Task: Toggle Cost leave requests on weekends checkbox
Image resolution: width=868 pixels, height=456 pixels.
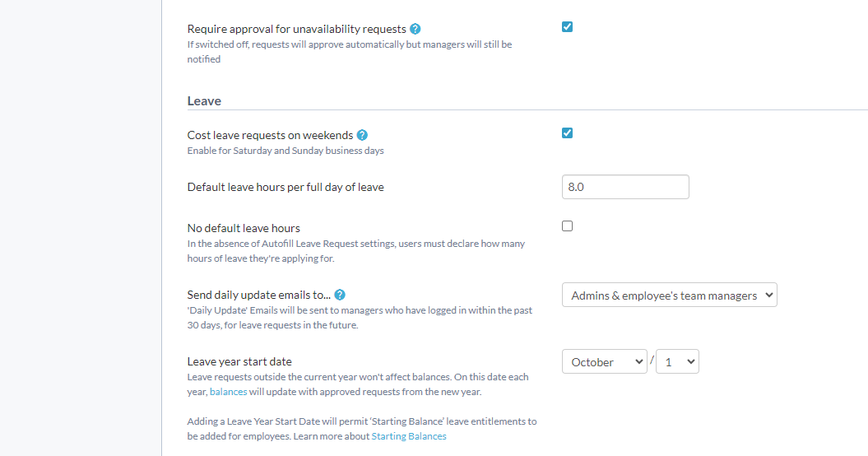Action: 567,133
